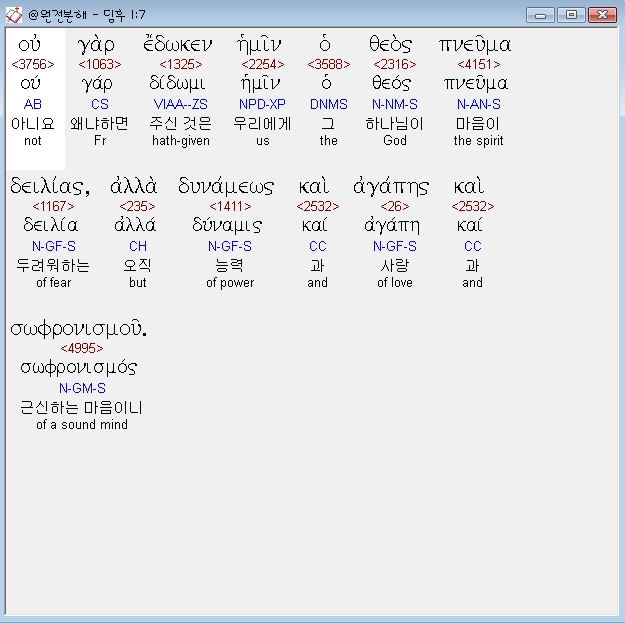Click Strong's number <235>
625x623 pixels.
pos(137,206)
